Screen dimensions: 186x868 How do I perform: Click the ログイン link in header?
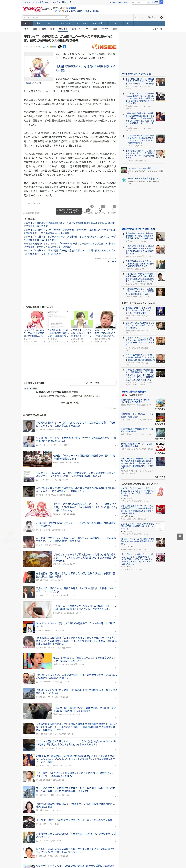pyautogui.click(x=57, y=11)
